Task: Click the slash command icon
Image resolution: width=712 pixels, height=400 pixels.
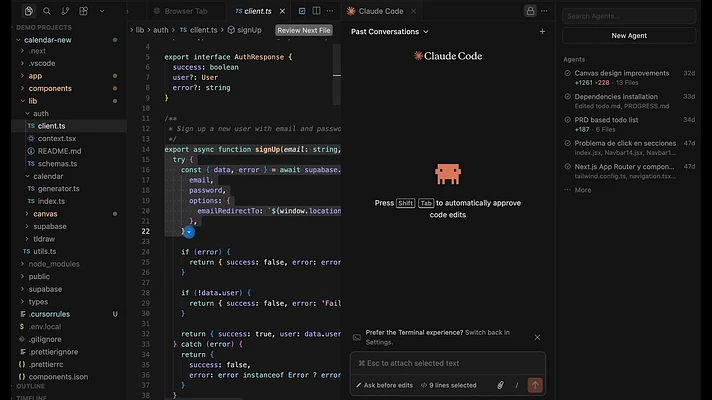Action: coord(517,385)
